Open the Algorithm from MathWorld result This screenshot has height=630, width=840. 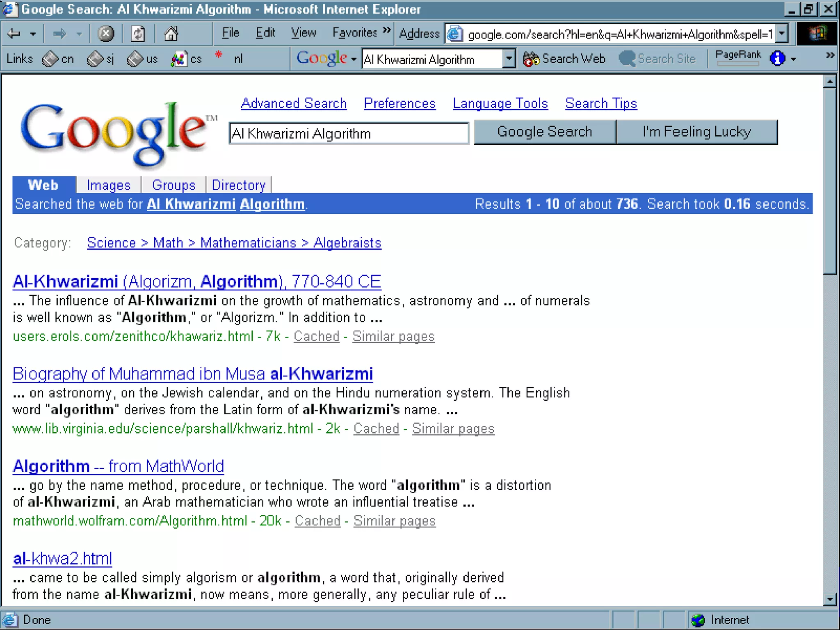118,466
